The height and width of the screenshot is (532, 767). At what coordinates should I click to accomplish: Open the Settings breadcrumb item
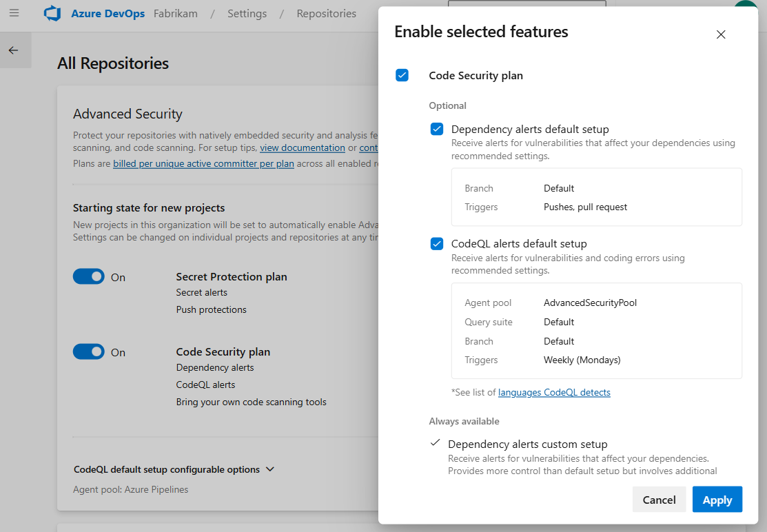point(247,14)
